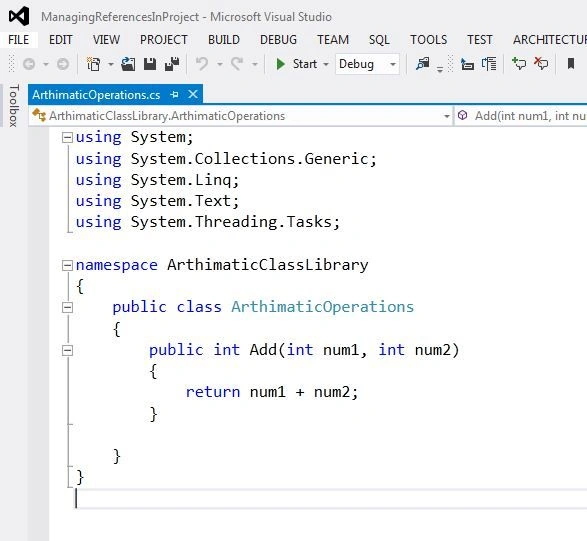Open the Start button dropdown arrow
The height and width of the screenshot is (541, 587).
[326, 64]
